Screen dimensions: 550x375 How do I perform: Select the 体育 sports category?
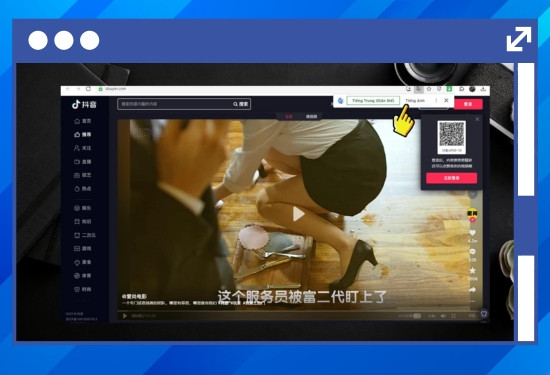pos(83,276)
